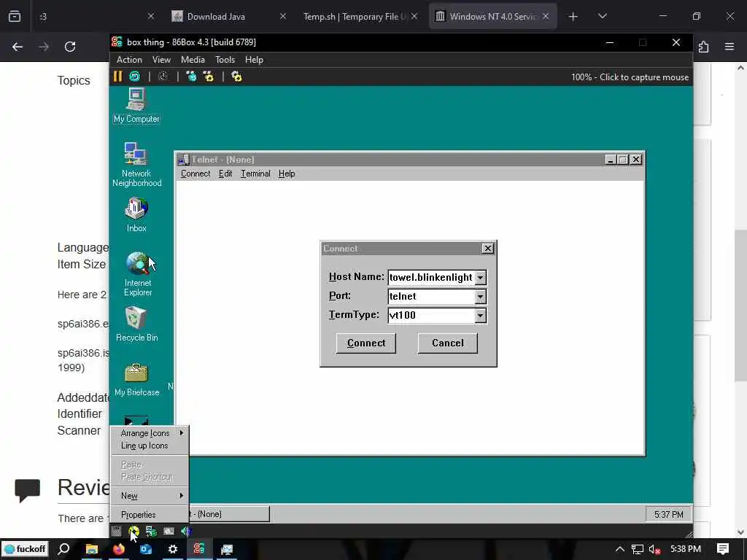Image resolution: width=747 pixels, height=560 pixels.
Task: Expand the TermType dropdown
Action: pos(480,315)
